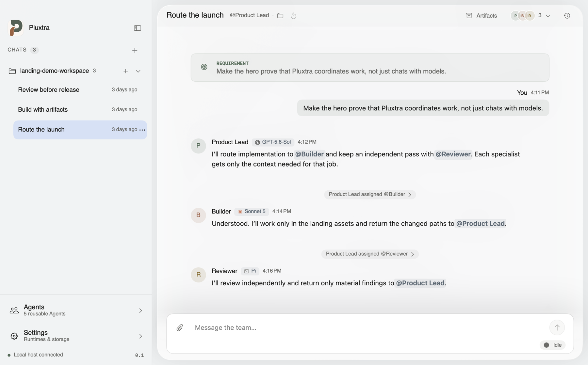Open the Agents section
Viewport: 588px width, 365px height.
[76, 310]
